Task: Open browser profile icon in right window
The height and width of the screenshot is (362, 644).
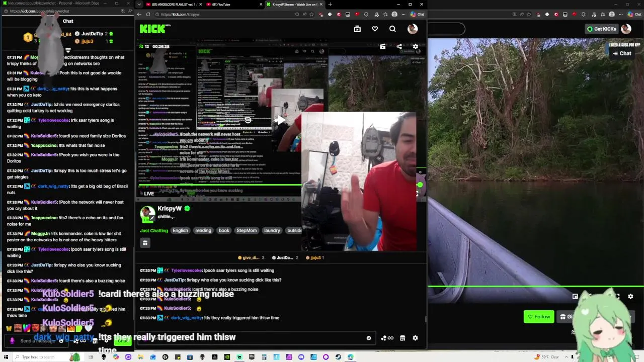Action: click(x=612, y=14)
